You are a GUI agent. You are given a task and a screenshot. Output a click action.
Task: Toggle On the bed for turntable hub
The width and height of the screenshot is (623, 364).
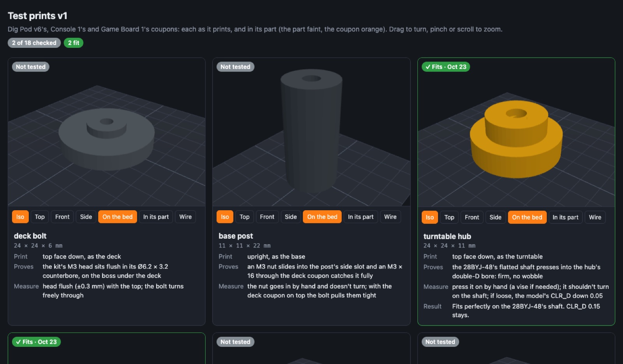[527, 217]
